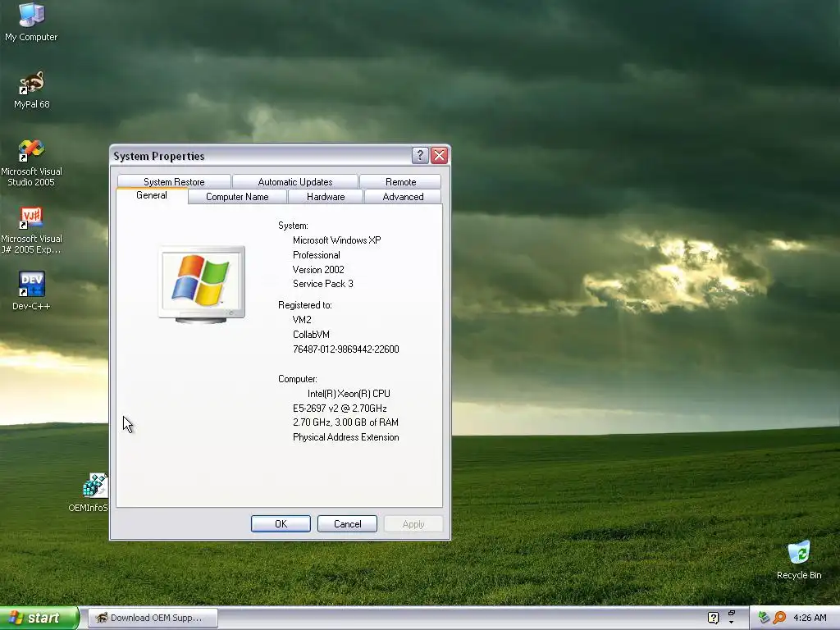Click the language bar help balloon icon
This screenshot has width=840, height=630.
coord(713,618)
